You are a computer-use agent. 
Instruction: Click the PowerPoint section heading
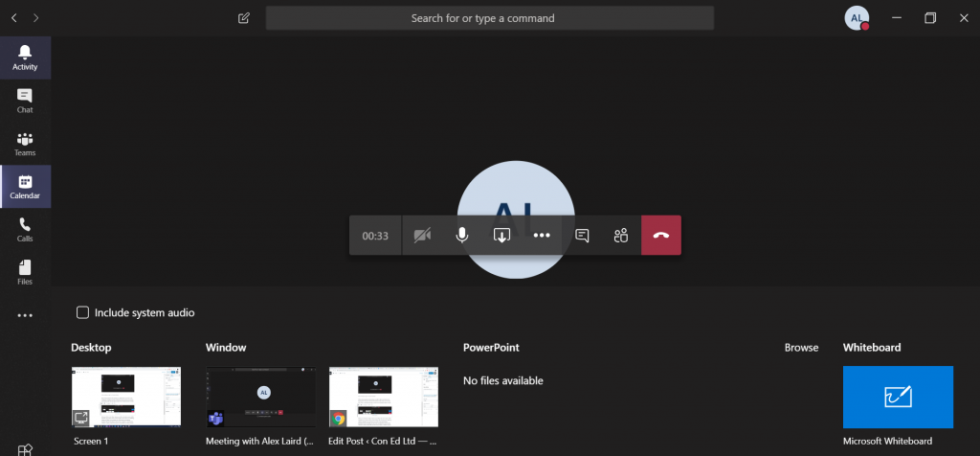click(x=491, y=348)
